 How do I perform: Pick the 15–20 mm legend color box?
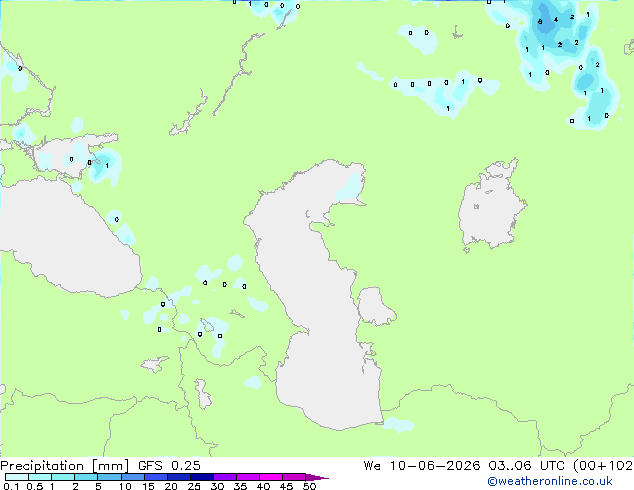pyautogui.click(x=155, y=477)
